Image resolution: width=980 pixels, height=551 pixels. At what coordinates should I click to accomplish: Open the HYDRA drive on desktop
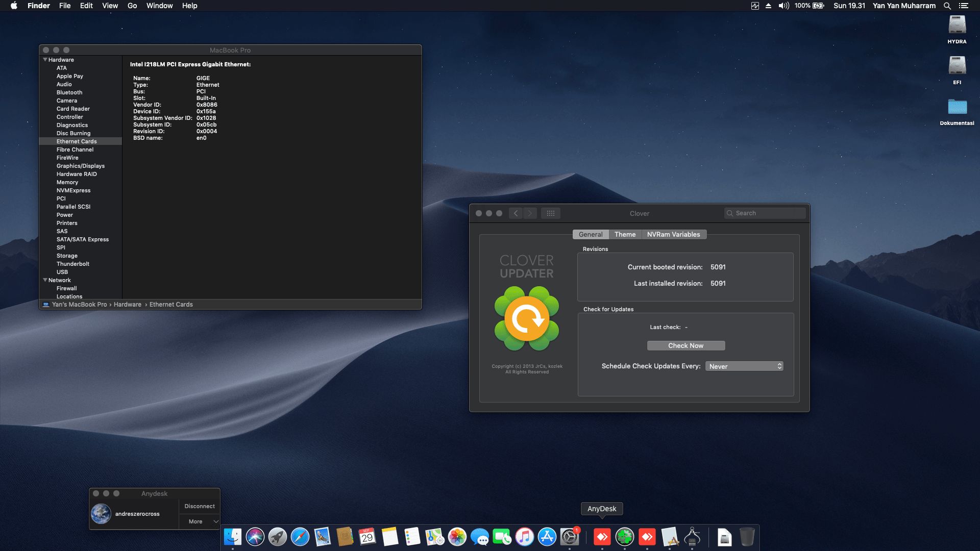click(957, 26)
